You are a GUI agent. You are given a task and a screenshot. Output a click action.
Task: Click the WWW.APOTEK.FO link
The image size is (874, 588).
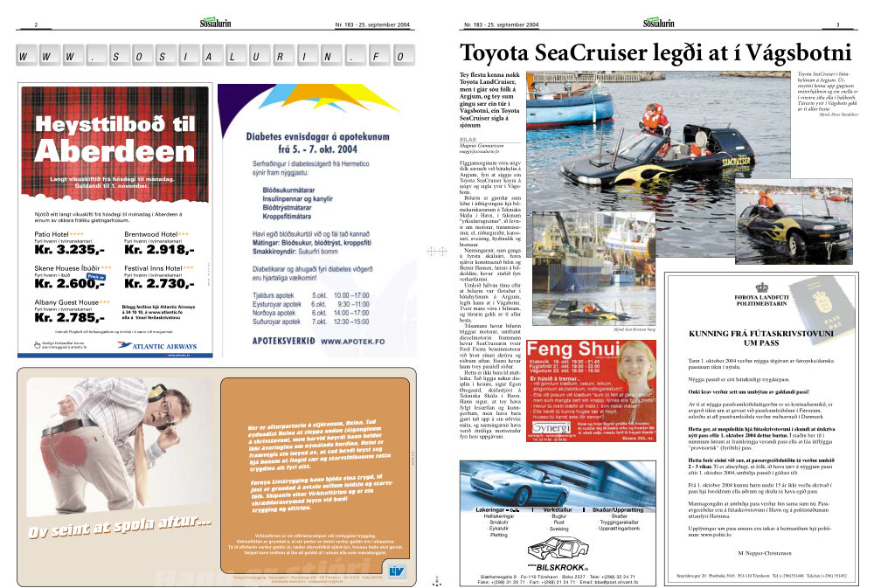click(x=353, y=341)
